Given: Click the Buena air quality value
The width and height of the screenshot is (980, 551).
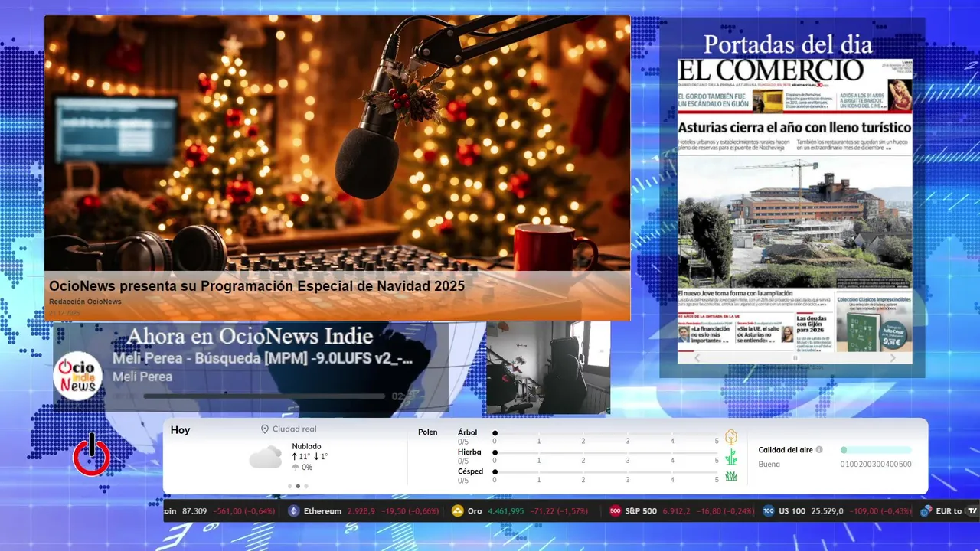Looking at the screenshot, I should [769, 464].
